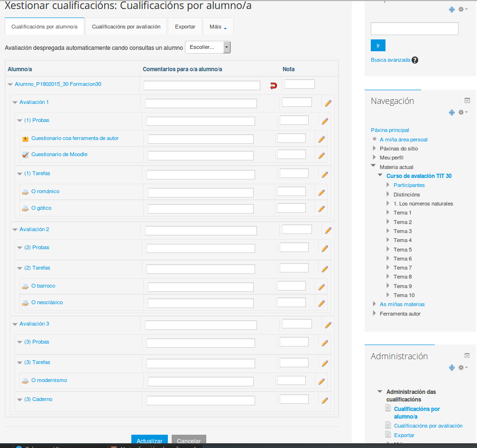Click the help icon beside Busca avanzada
This screenshot has height=448, width=477.
click(415, 60)
